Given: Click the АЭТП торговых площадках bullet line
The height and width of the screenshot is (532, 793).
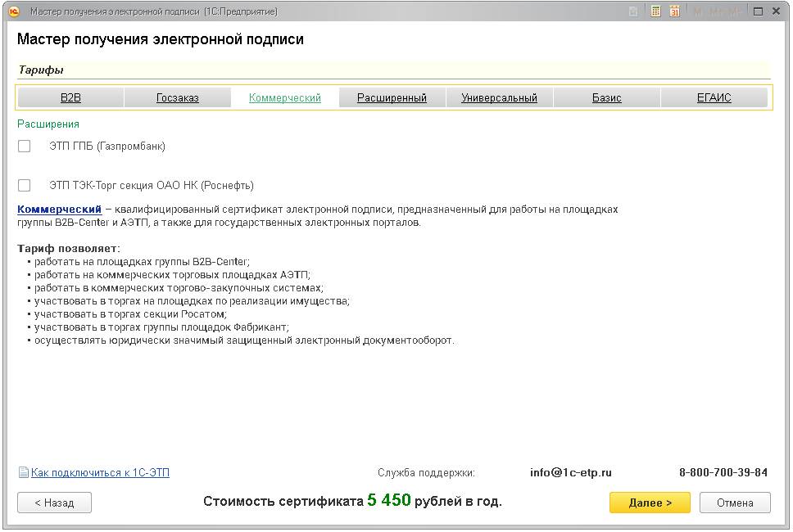Looking at the screenshot, I should point(173,275).
